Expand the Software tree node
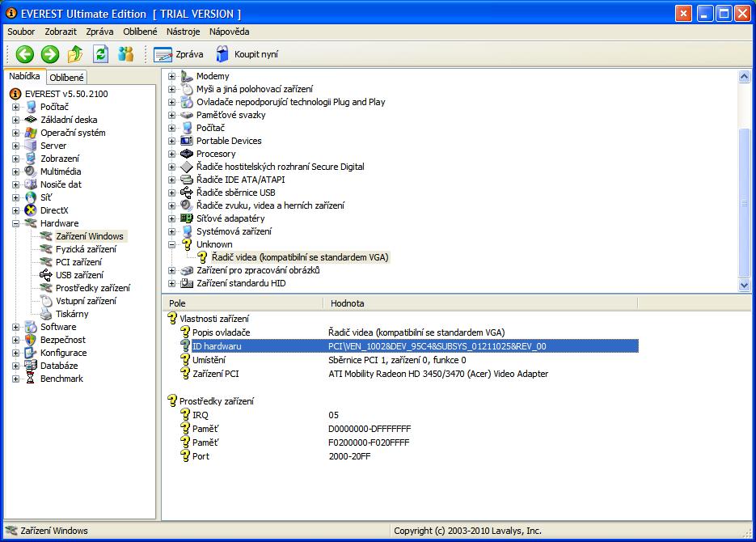This screenshot has width=756, height=542. (16, 327)
